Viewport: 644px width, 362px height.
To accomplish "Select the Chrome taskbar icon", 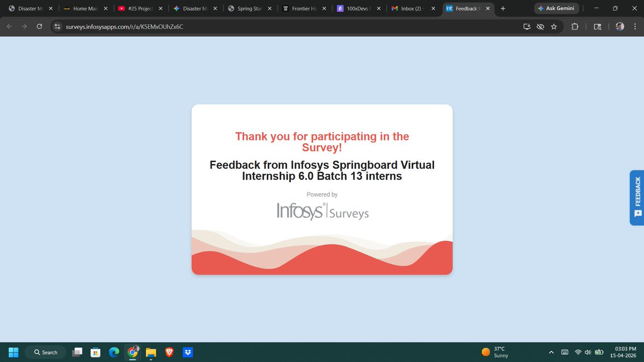I will (133, 352).
